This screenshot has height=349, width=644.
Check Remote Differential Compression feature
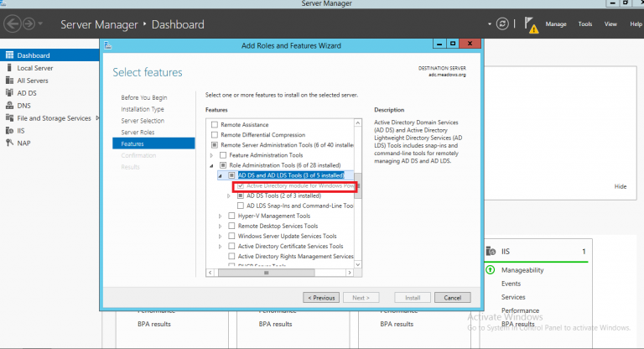point(215,135)
